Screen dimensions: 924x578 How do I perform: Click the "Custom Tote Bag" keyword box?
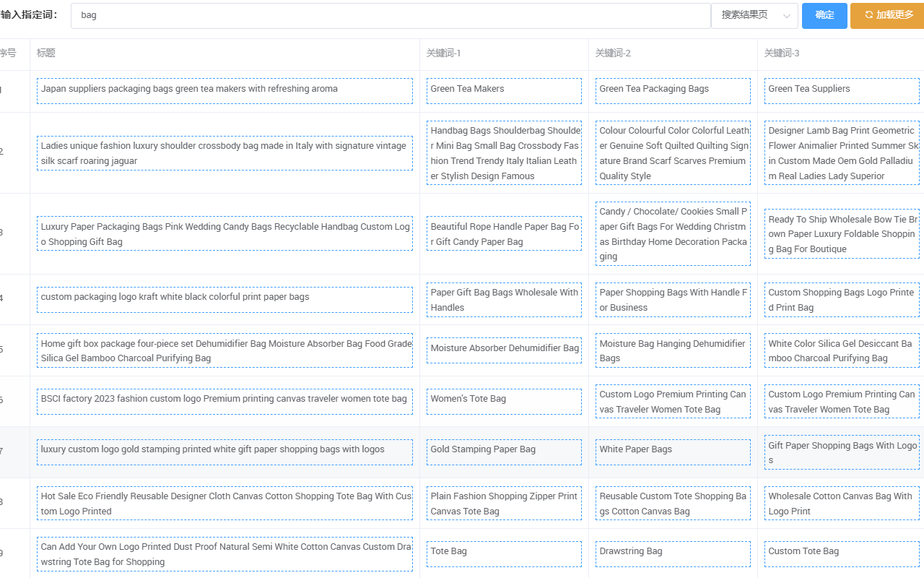tap(842, 553)
